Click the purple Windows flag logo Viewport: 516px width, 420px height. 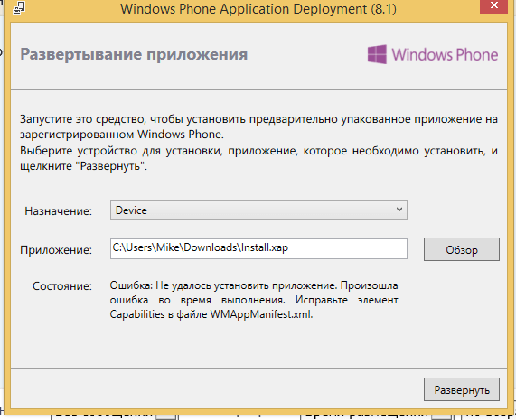pyautogui.click(x=377, y=54)
